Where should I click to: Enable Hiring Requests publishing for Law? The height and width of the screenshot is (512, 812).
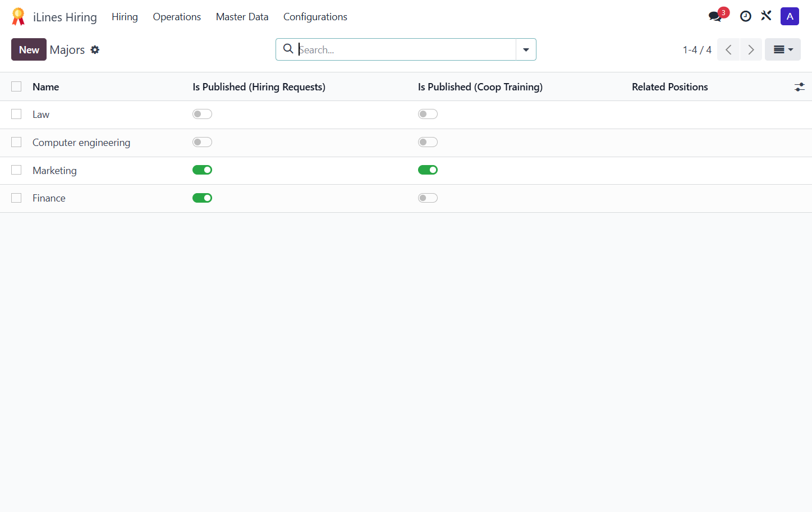click(202, 114)
